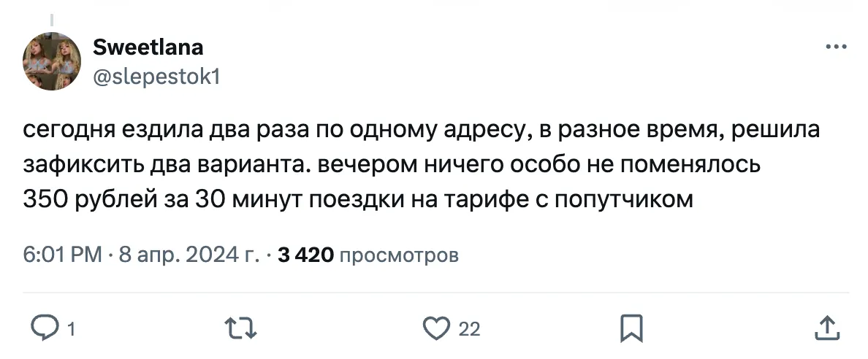Open the three-dot more options menu
This screenshot has width=868, height=359.
coord(835,47)
